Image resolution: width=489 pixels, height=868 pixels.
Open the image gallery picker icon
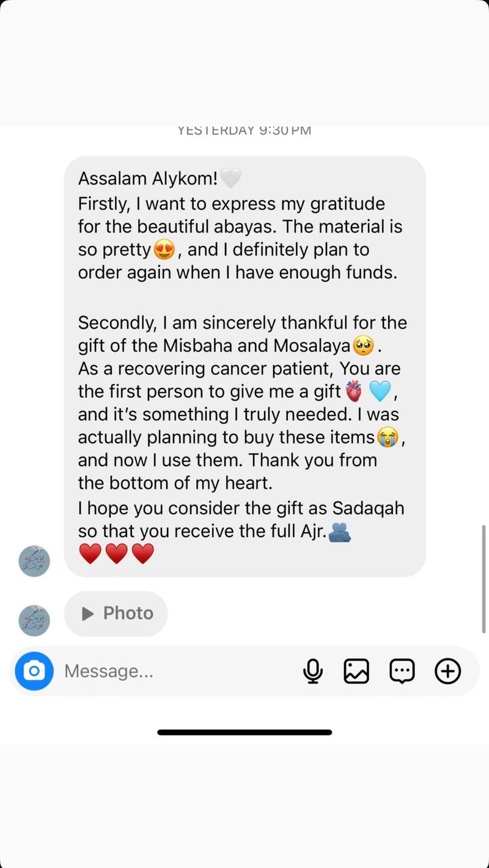(x=356, y=671)
